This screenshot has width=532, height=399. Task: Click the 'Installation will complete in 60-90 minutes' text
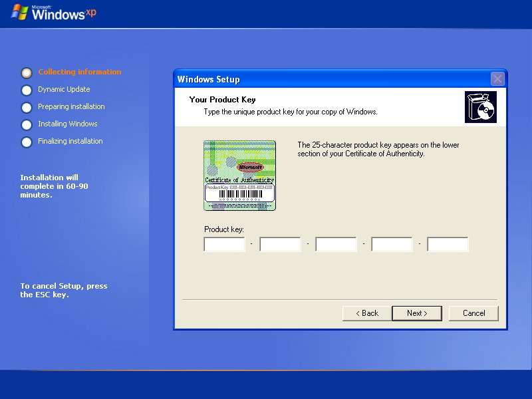pyautogui.click(x=54, y=186)
